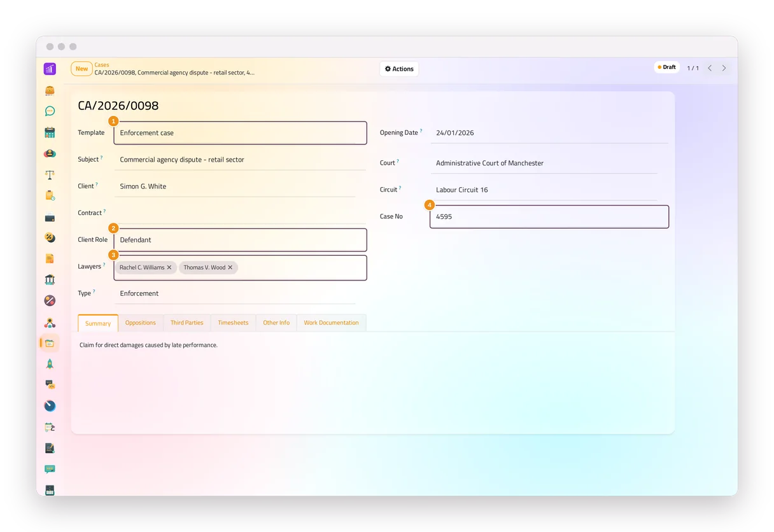This screenshot has width=774, height=532.
Task: Remove lawyer Thomas V. Wood tag
Action: tap(230, 267)
